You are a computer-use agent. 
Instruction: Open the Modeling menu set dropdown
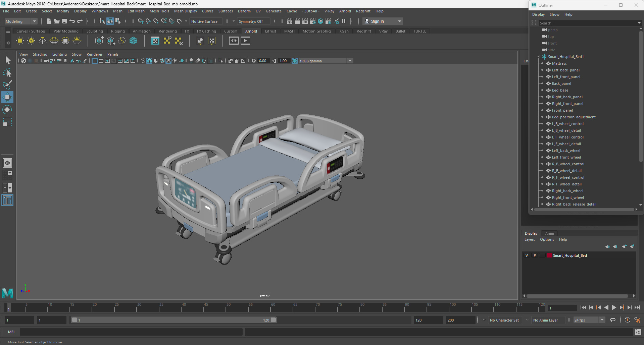21,21
